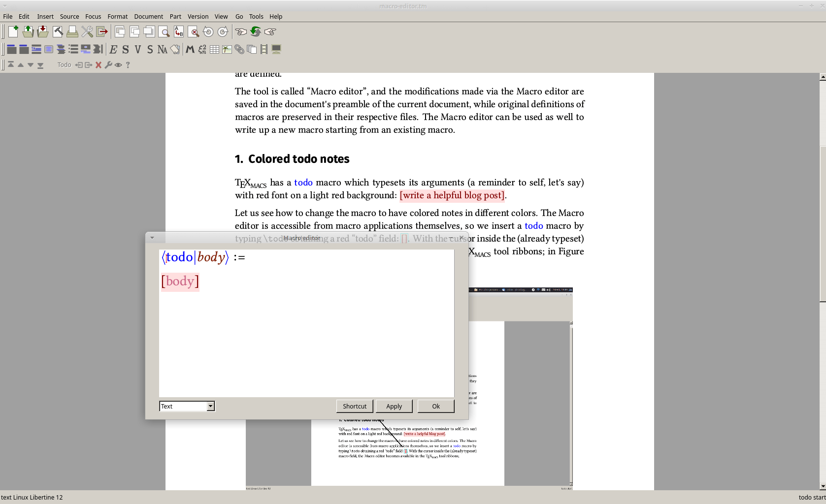Open the Help menu

point(276,16)
